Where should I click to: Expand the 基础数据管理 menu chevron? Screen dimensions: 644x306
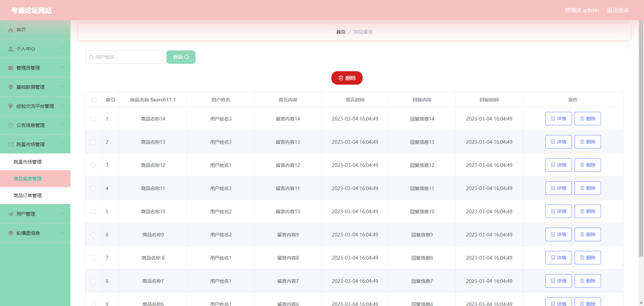[62, 87]
